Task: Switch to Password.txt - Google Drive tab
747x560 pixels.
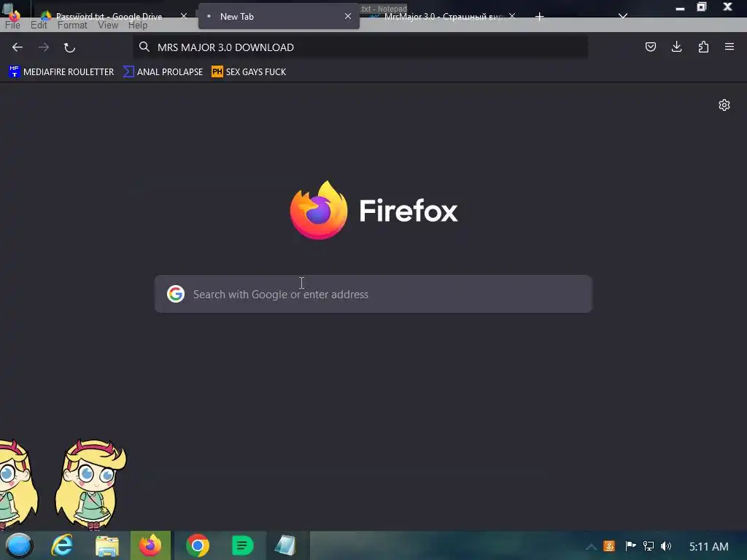Action: (x=109, y=17)
